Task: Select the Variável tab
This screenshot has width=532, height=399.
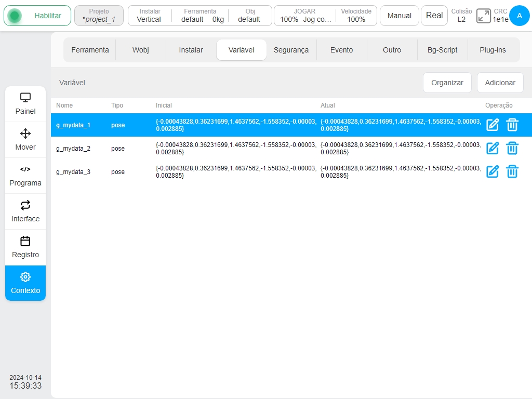Action: coord(241,50)
